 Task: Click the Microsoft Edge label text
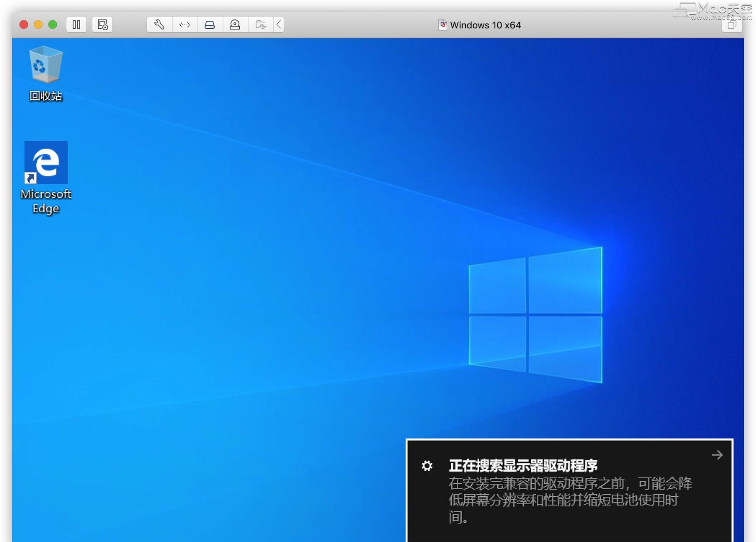pos(46,201)
